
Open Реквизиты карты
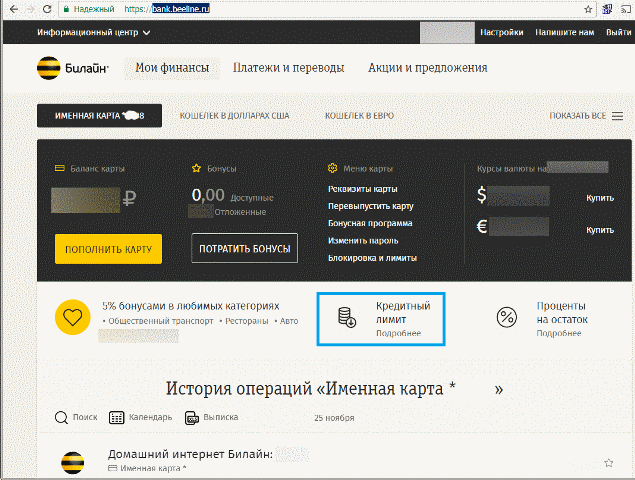(x=362, y=189)
